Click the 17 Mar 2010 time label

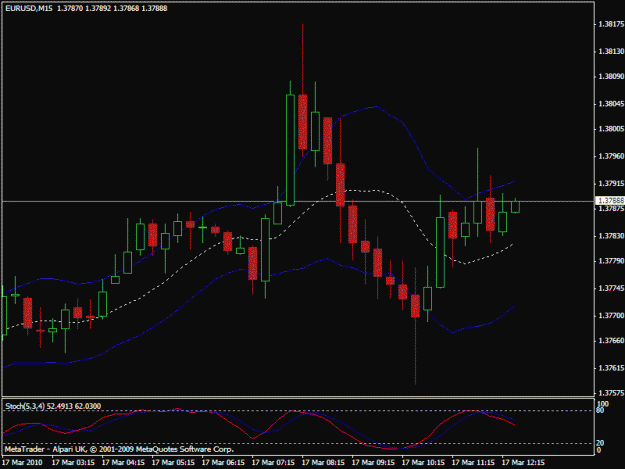[x=22, y=463]
